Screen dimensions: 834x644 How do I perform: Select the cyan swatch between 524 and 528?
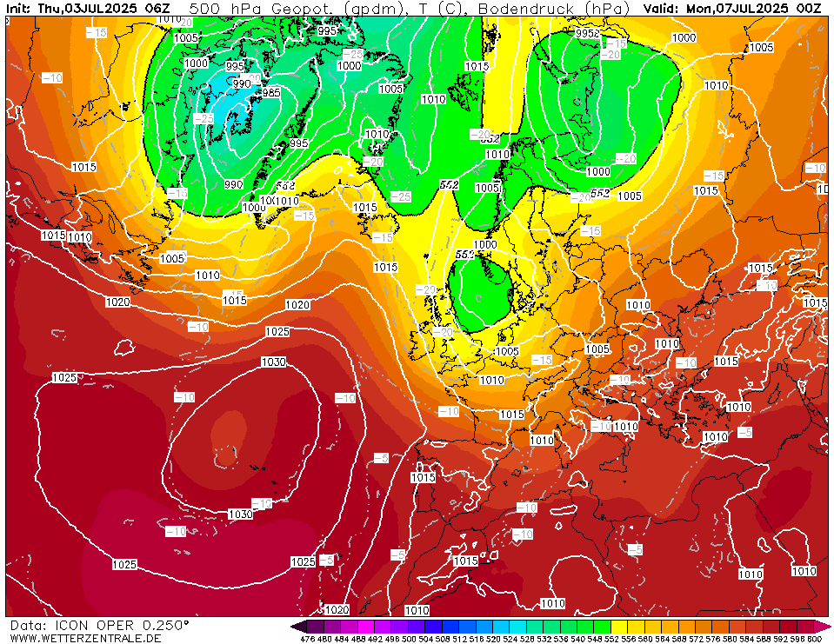518,626
